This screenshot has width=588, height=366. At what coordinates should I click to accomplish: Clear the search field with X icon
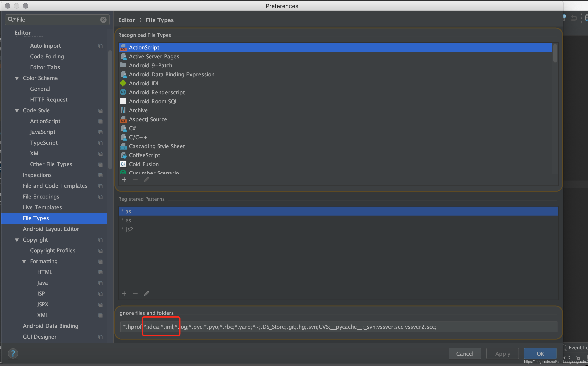tap(103, 20)
